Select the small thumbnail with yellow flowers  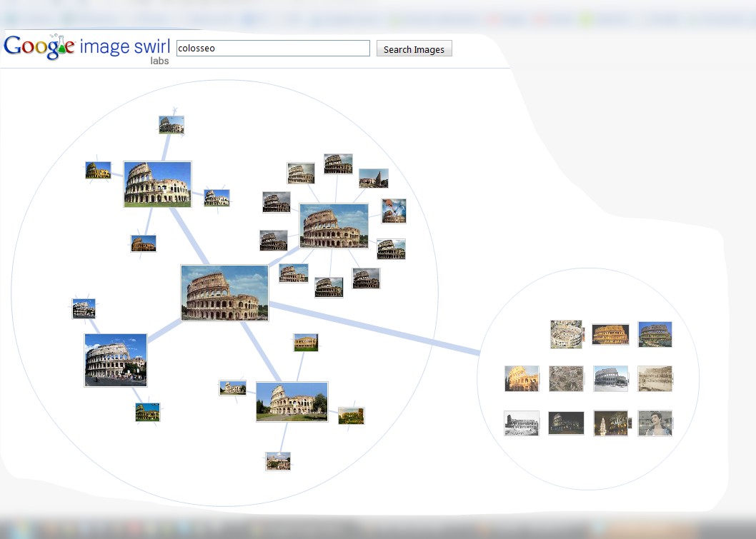(351, 415)
